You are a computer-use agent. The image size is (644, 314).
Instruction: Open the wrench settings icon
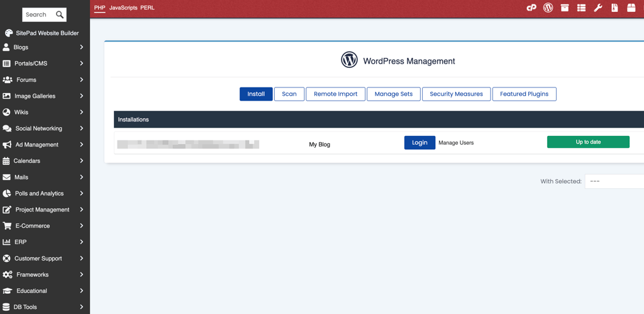pos(598,8)
